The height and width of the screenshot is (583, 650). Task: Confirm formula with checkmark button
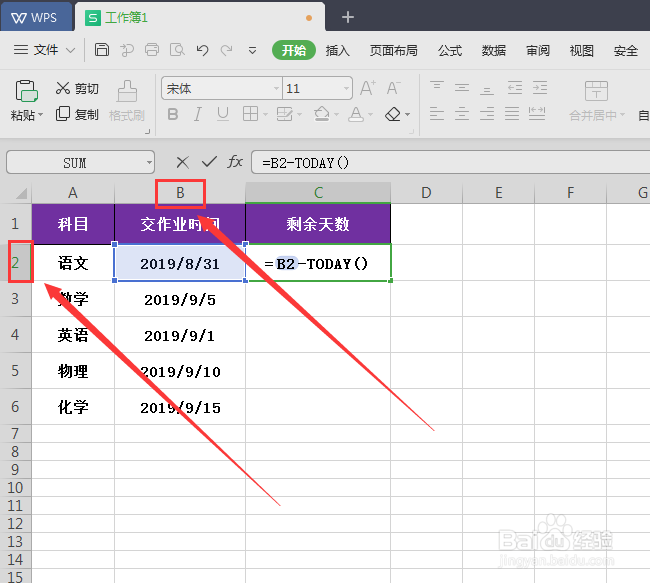tap(209, 162)
